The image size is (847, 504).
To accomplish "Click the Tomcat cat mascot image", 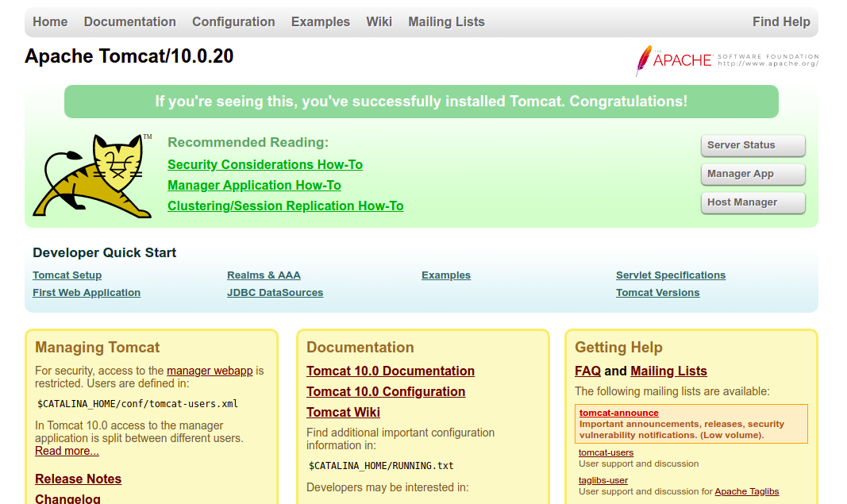I will coord(93,175).
